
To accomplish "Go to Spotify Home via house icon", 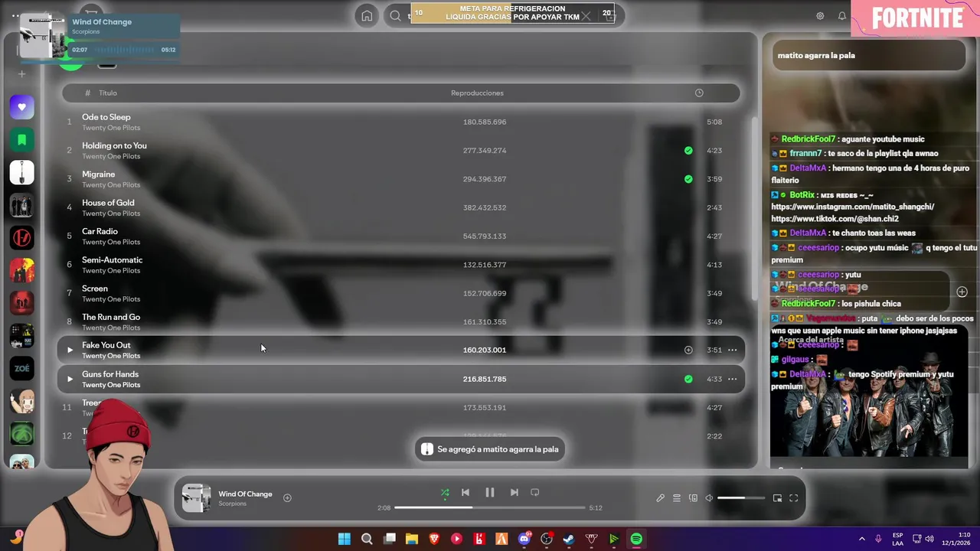I will pos(367,15).
